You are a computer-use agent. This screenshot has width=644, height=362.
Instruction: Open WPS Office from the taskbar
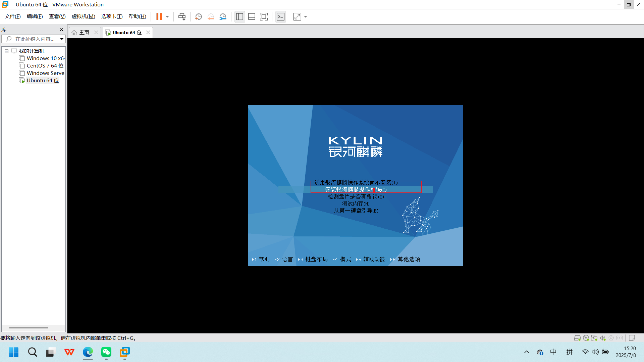[69, 352]
